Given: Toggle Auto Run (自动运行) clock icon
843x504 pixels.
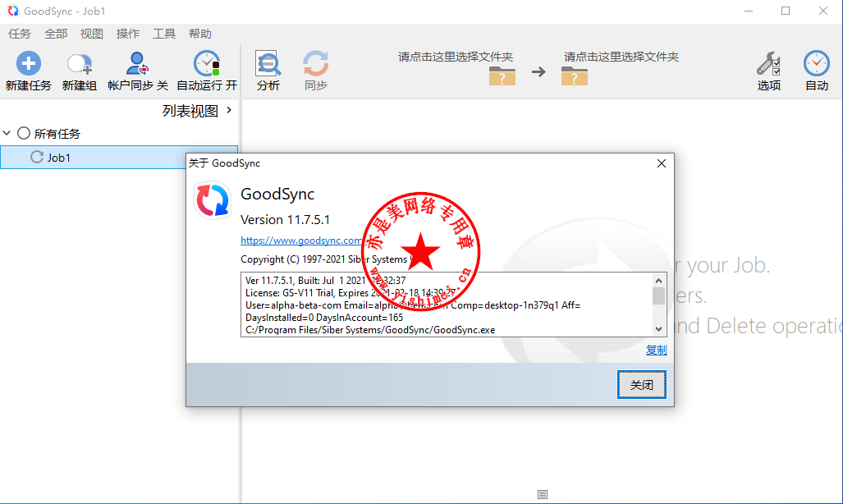Looking at the screenshot, I should (207, 63).
